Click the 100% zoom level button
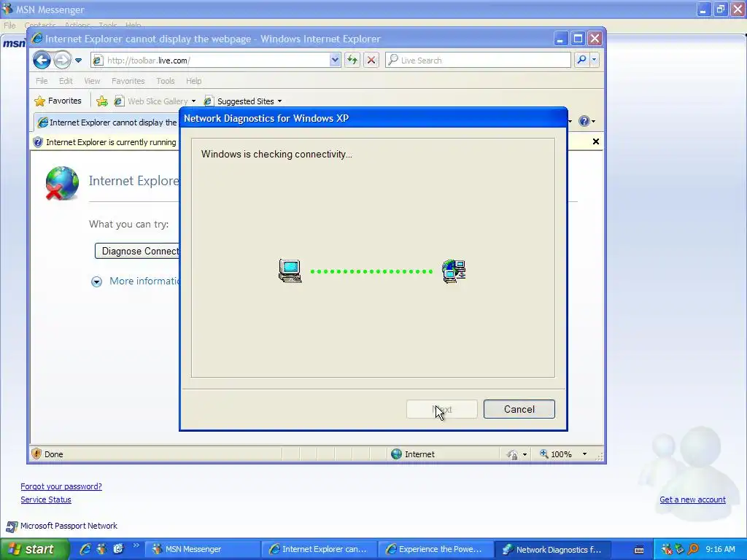The height and width of the screenshot is (560, 747). (555, 454)
